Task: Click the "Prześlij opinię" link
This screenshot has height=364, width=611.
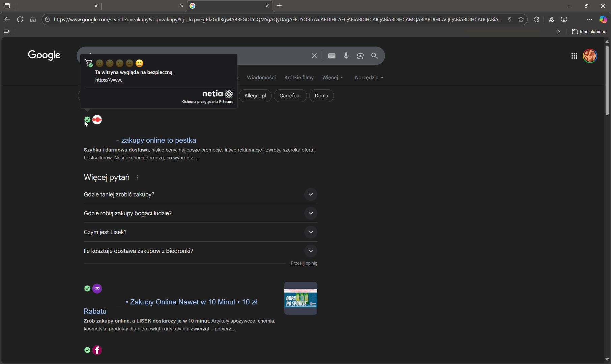Action: click(304, 263)
